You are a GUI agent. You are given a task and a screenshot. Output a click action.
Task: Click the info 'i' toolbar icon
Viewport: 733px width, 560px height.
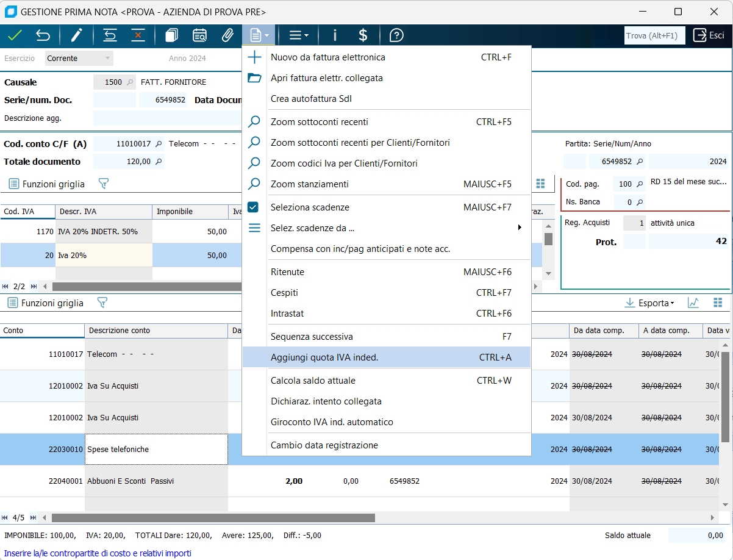335,35
